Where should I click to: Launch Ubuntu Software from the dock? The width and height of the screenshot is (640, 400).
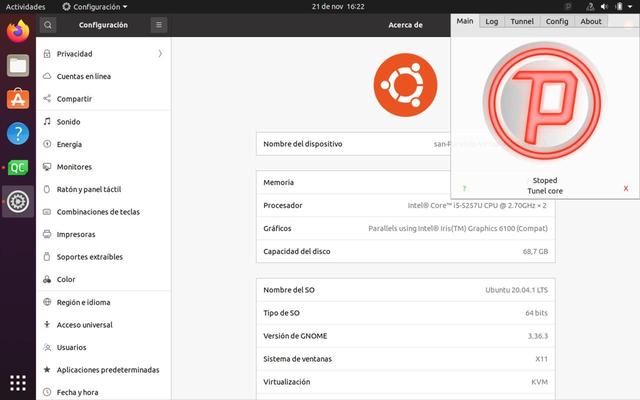pos(18,99)
